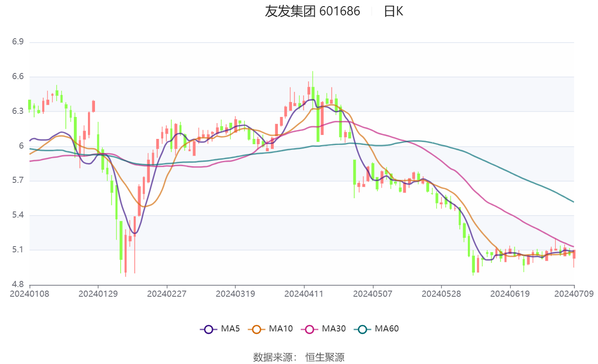Hide the MA30 line via its text label

(x=334, y=328)
